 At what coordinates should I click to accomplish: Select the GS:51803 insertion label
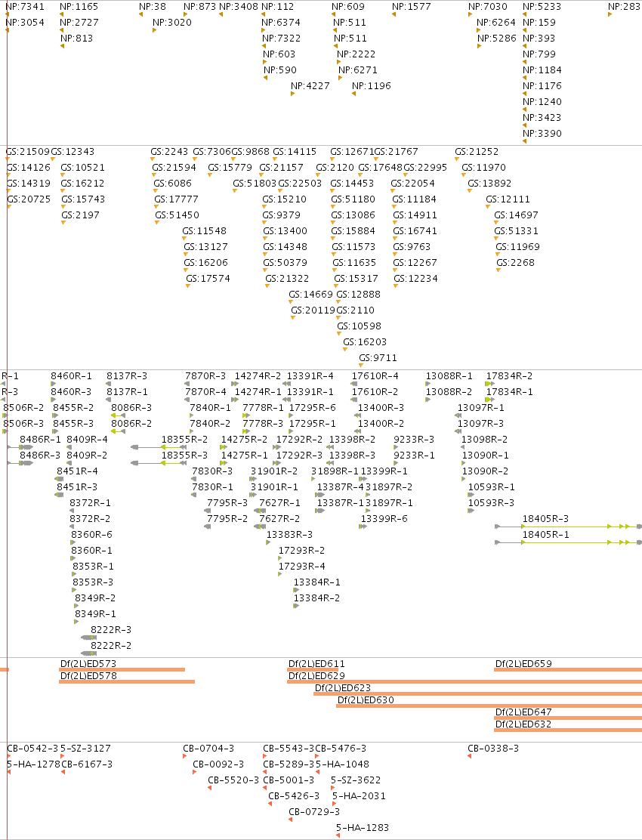coord(255,184)
